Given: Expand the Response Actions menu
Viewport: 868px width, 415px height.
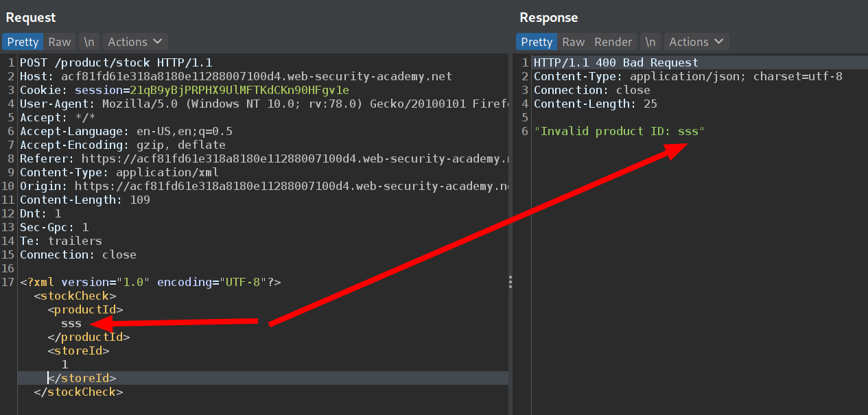Looking at the screenshot, I should [696, 42].
